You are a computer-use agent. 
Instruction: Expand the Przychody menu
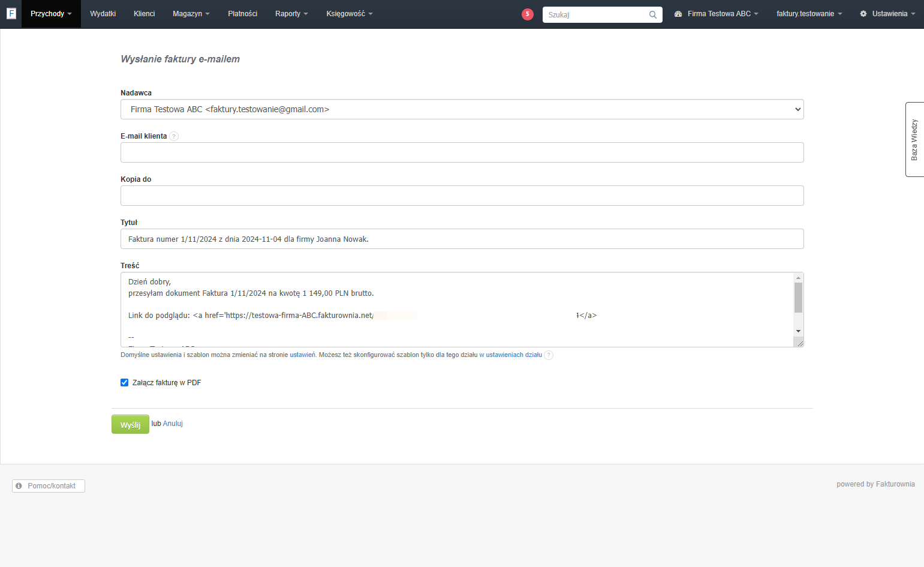51,14
